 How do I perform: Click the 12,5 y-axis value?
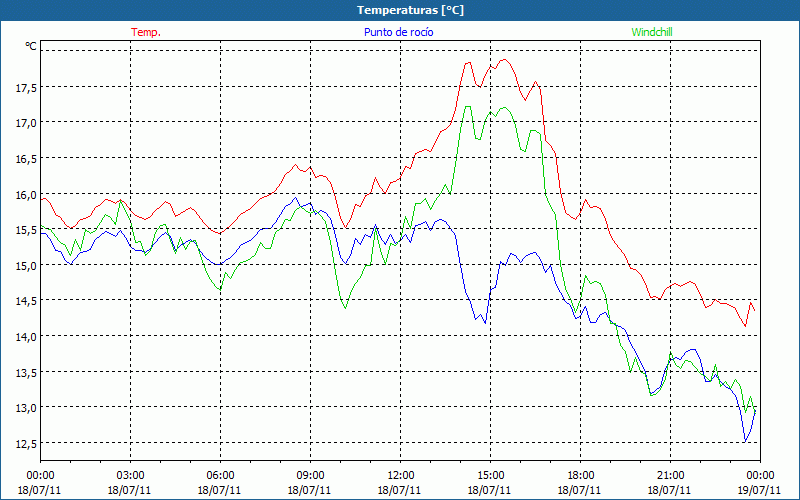(26, 444)
